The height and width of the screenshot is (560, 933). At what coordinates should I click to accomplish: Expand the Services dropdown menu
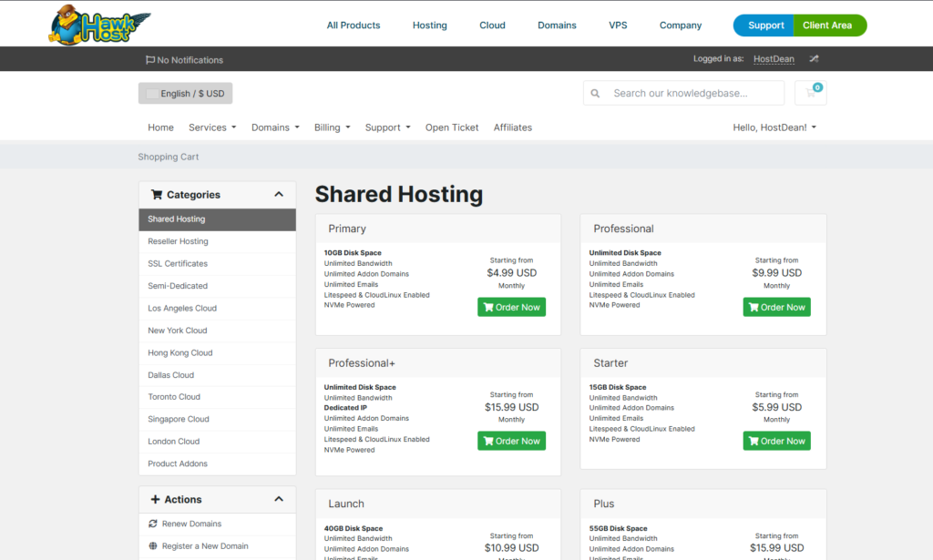coord(212,127)
